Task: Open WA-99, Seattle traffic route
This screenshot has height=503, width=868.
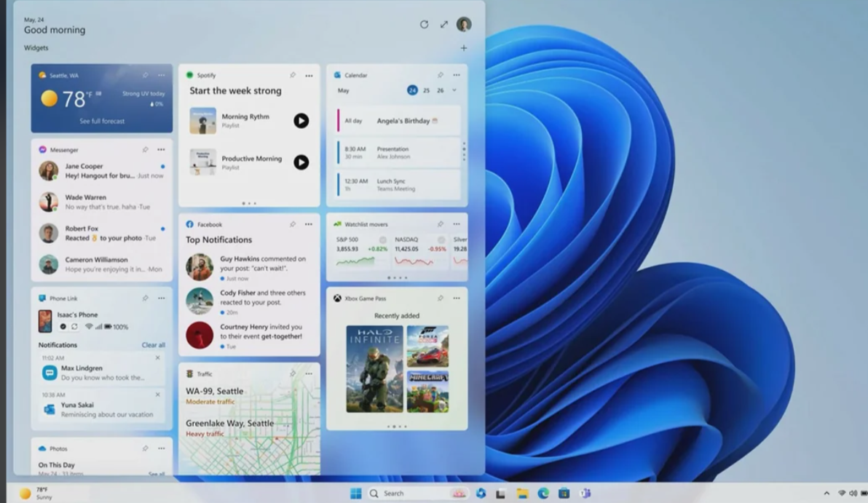Action: click(x=215, y=396)
